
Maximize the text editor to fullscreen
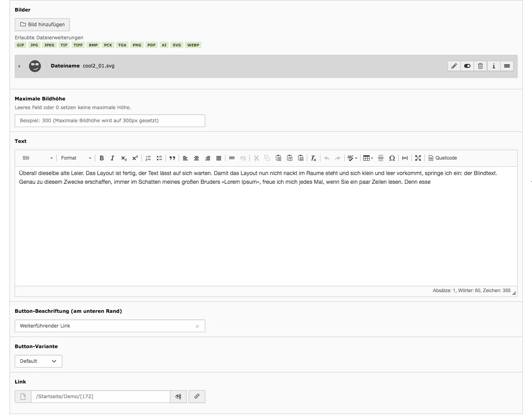coord(418,158)
